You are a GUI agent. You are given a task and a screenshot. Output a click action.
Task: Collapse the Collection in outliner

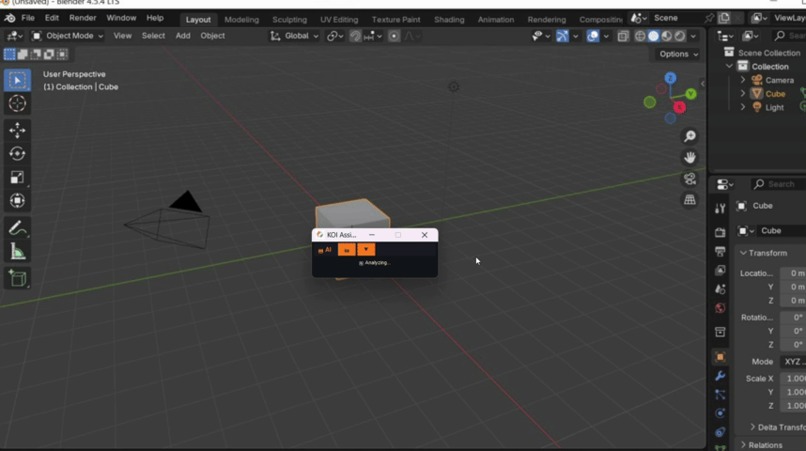coord(729,66)
